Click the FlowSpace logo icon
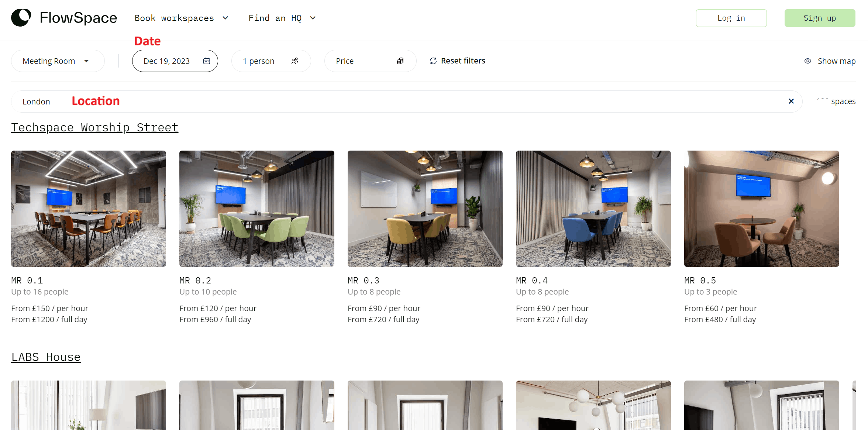868x430 pixels. pyautogui.click(x=21, y=18)
